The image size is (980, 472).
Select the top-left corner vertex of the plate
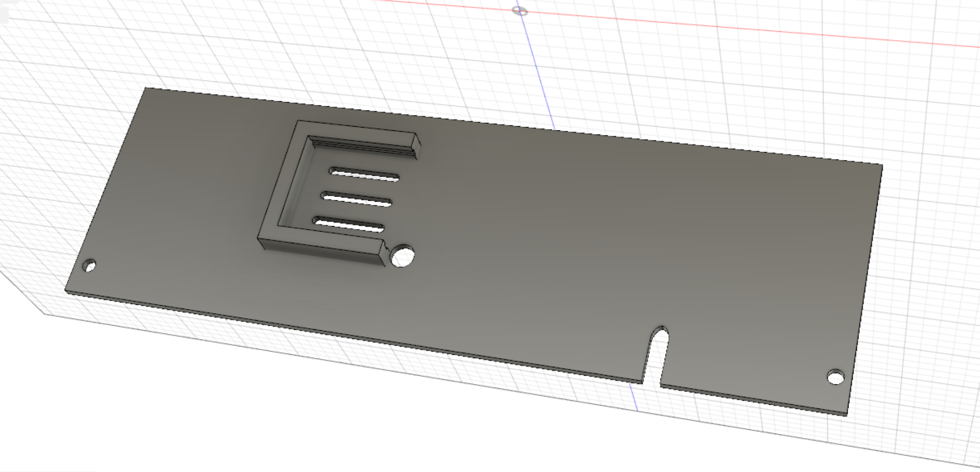click(x=145, y=87)
